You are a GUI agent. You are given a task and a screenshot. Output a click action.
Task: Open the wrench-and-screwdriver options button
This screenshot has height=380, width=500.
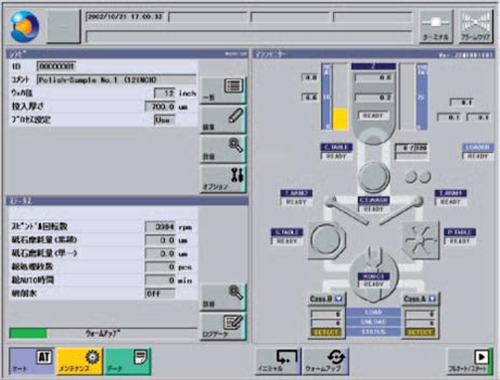click(x=223, y=179)
